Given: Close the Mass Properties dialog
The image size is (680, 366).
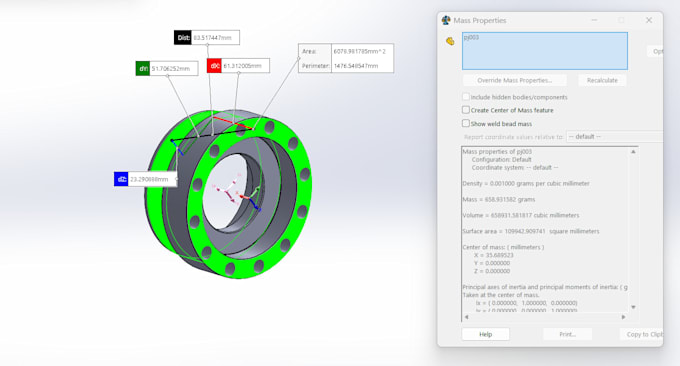Looking at the screenshot, I should point(649,20).
